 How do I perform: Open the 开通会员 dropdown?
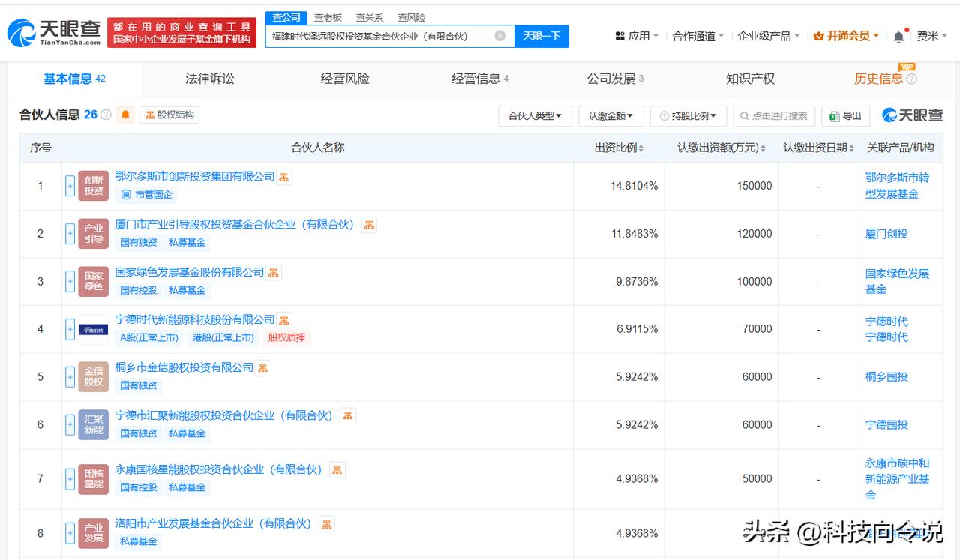(x=847, y=36)
